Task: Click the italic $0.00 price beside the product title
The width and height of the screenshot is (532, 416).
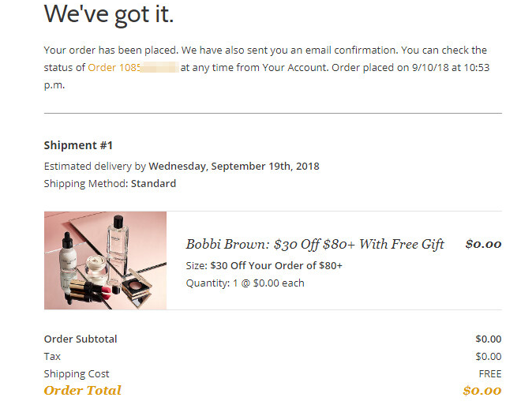Action: pyautogui.click(x=483, y=244)
